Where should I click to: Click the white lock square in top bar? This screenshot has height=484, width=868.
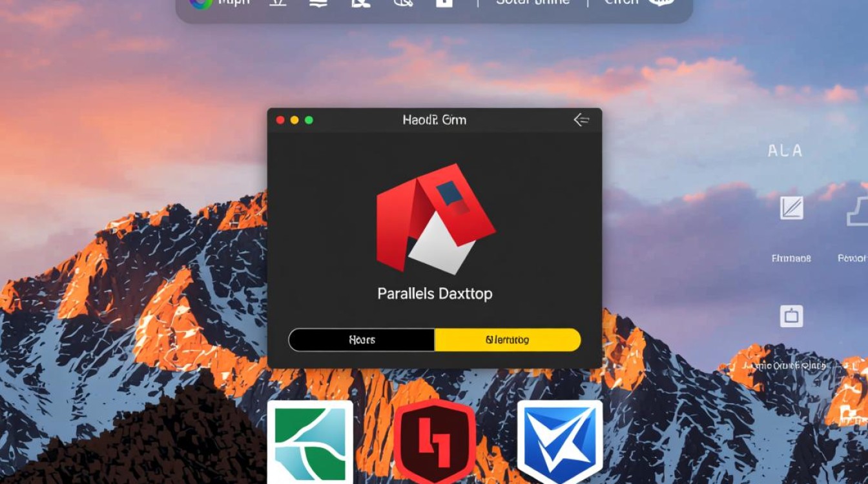[444, 3]
